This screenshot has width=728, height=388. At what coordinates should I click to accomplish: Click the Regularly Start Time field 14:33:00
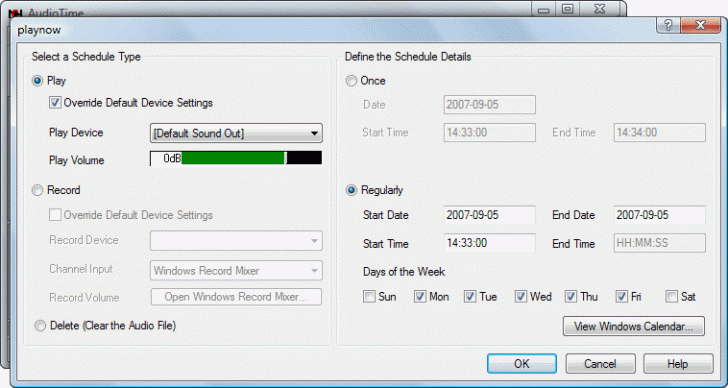489,243
